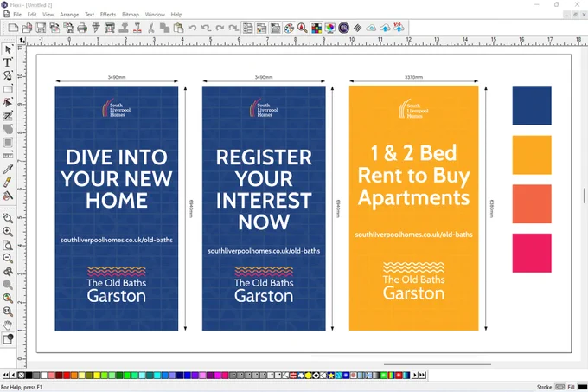Select the pink color square on canvas
Image resolution: width=588 pixels, height=392 pixels.
click(x=532, y=253)
